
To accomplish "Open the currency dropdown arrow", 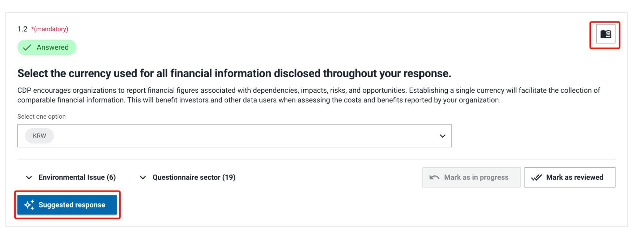I will (443, 136).
